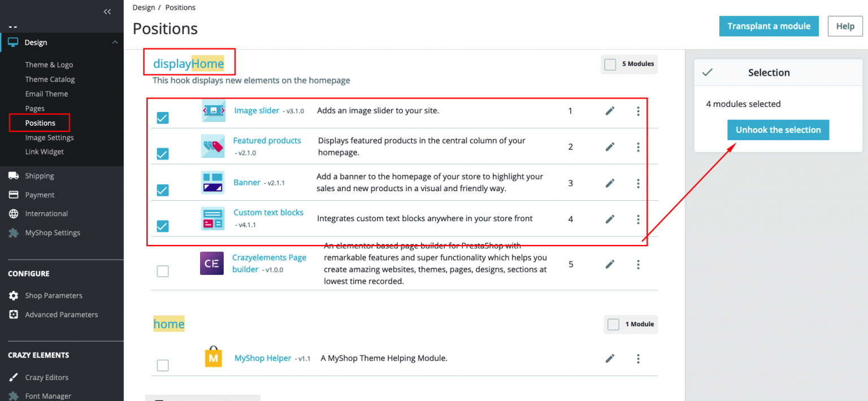Click the Transplant a module button
868x401 pixels.
coord(769,26)
